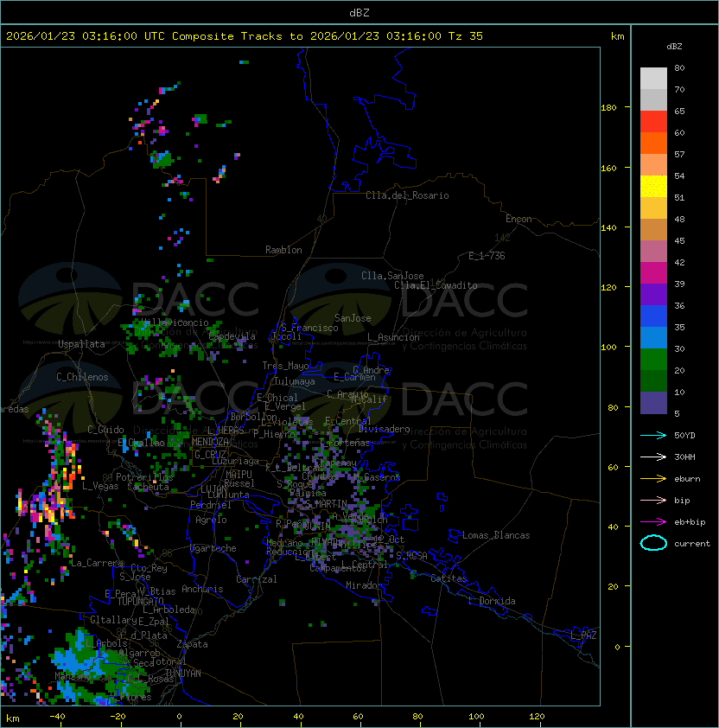Click the S_ROSA map label
Screen dimensions: 719x728
tap(411, 556)
